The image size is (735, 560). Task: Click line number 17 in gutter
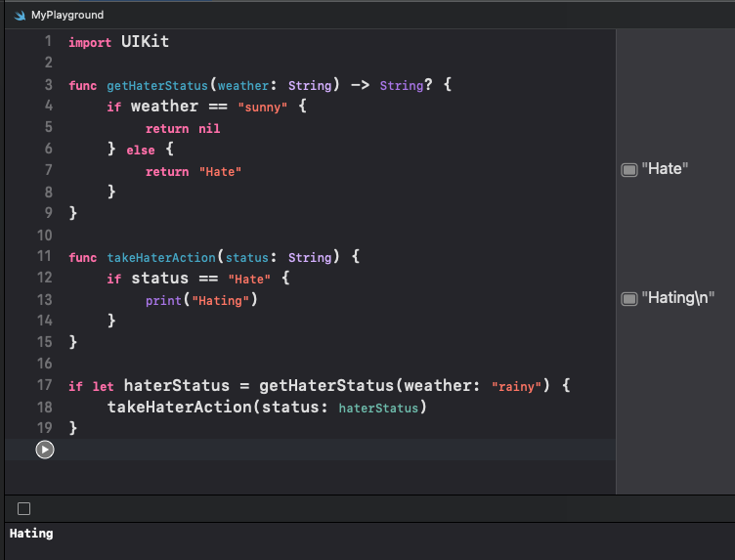coord(45,385)
